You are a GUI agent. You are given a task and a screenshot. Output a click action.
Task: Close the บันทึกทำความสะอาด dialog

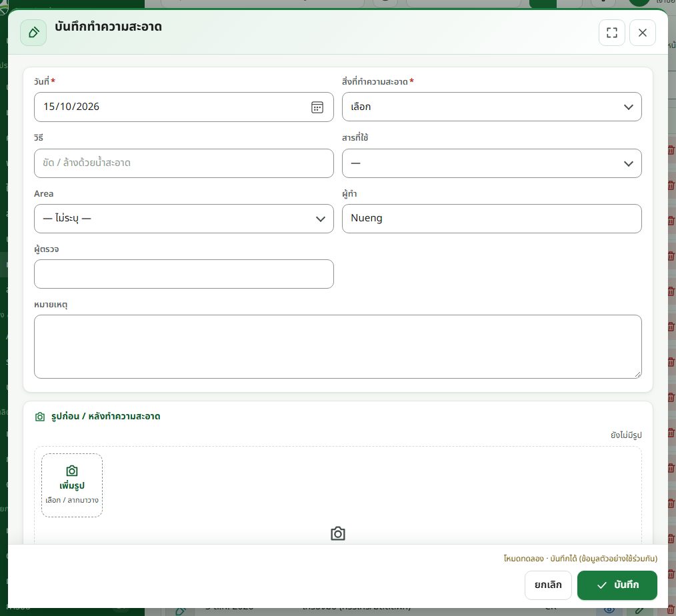click(x=642, y=33)
